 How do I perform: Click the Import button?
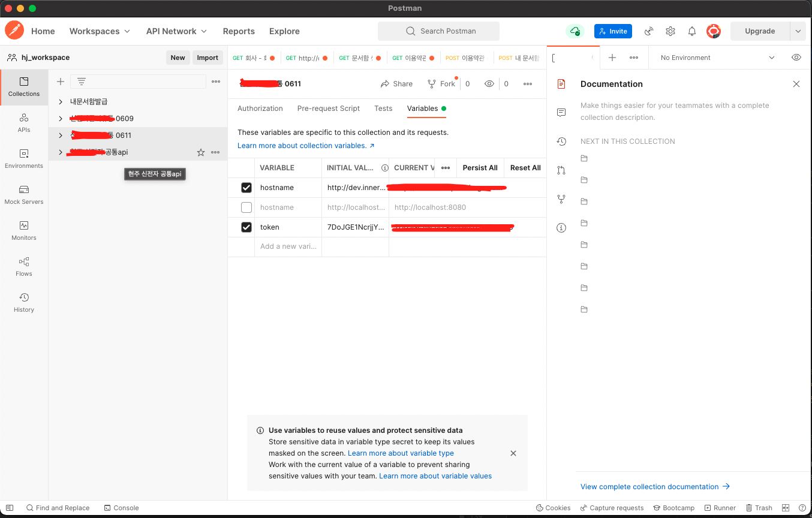(207, 58)
